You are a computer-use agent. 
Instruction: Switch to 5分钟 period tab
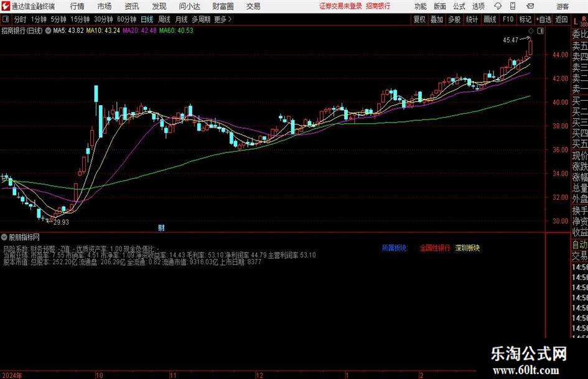coord(58,19)
